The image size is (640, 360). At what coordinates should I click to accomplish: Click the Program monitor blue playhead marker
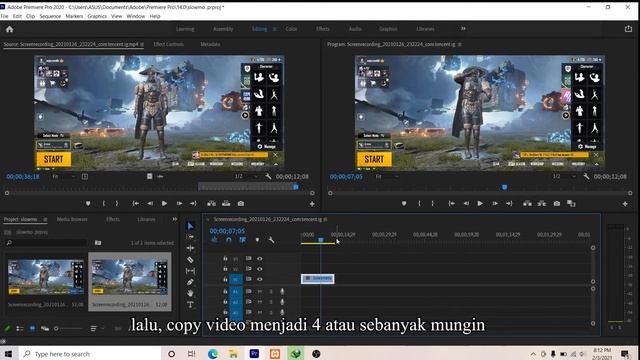click(504, 187)
